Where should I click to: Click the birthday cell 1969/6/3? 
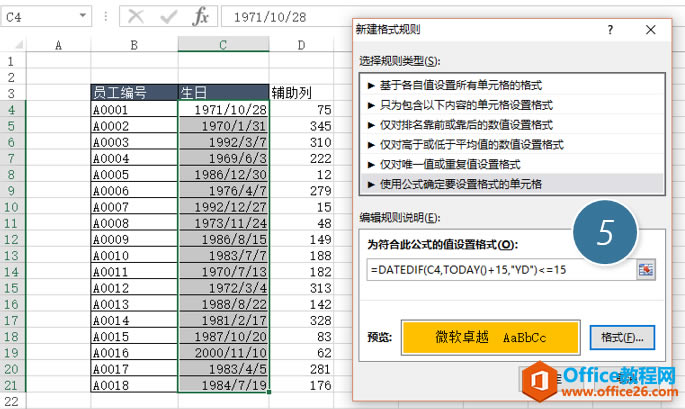(223, 158)
